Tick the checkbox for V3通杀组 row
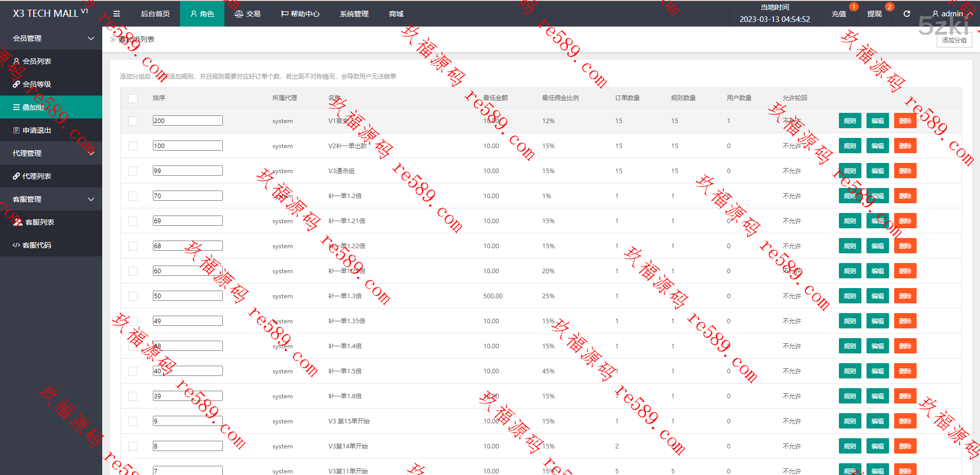Viewport: 980px width, 475px height. click(133, 171)
